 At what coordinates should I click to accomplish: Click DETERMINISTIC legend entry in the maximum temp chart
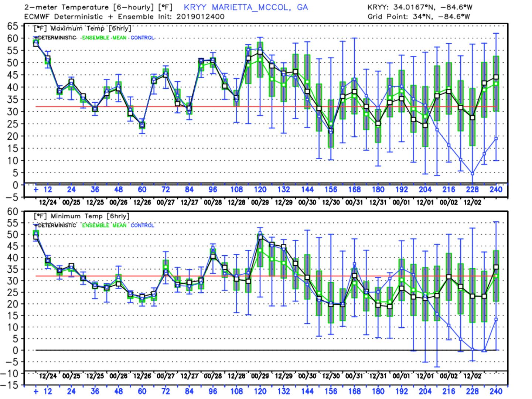(x=57, y=38)
